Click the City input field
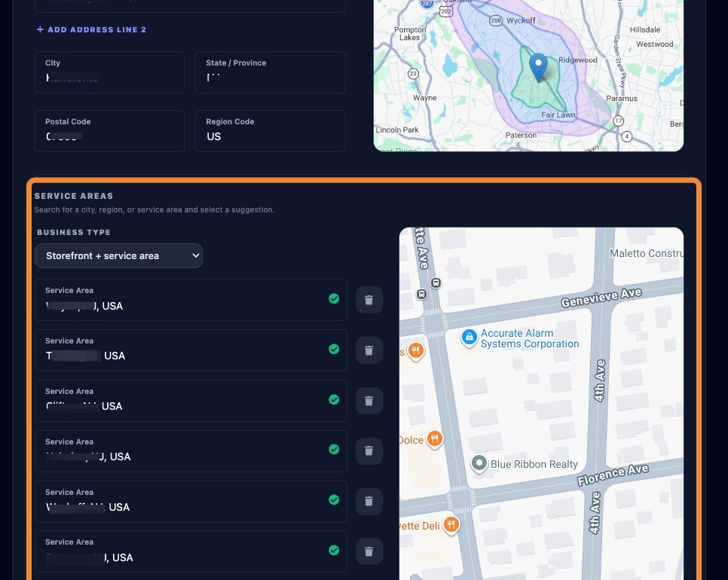The width and height of the screenshot is (728, 580). 109,72
